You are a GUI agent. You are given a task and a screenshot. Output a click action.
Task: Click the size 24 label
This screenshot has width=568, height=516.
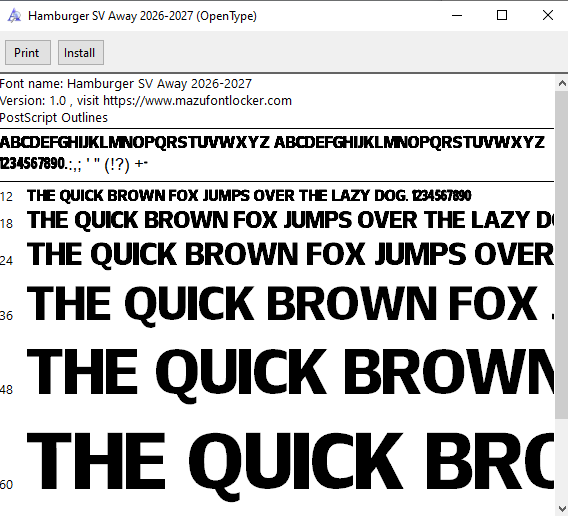(7, 261)
